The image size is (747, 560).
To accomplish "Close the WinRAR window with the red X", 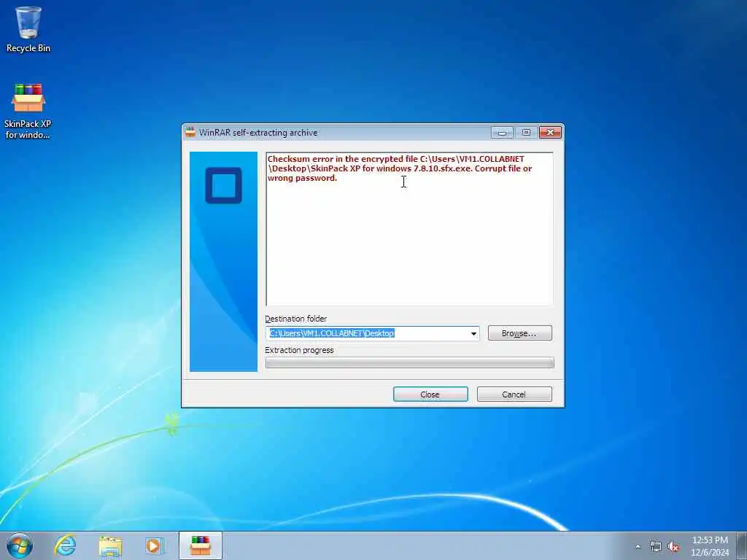I will 550,133.
